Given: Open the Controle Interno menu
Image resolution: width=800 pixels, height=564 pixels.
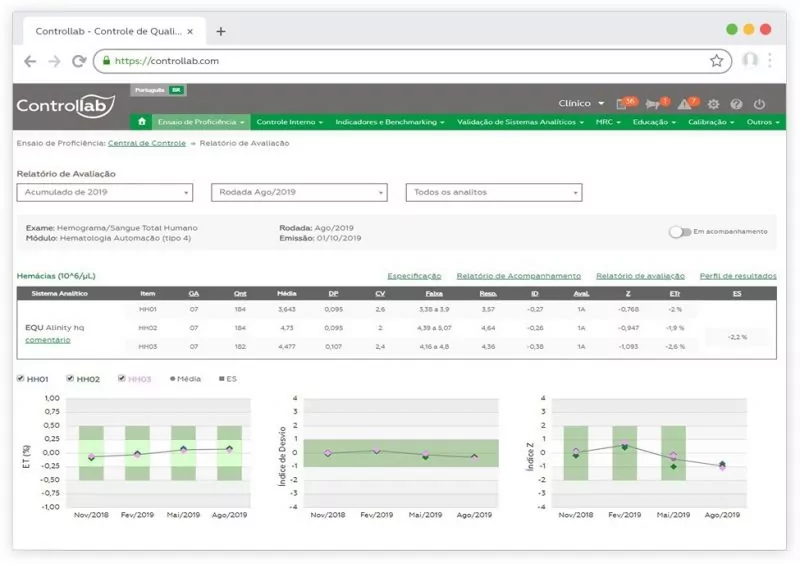Looking at the screenshot, I should (x=289, y=122).
